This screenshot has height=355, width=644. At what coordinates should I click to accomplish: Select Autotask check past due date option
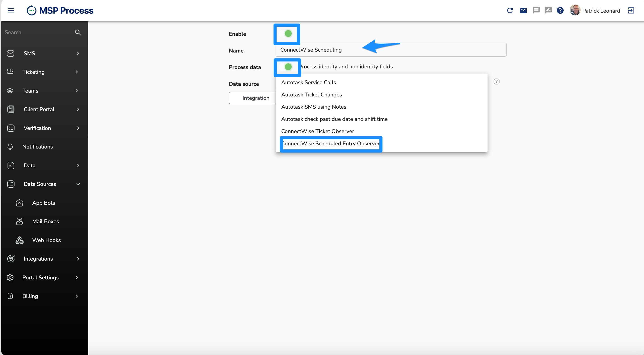382,119
